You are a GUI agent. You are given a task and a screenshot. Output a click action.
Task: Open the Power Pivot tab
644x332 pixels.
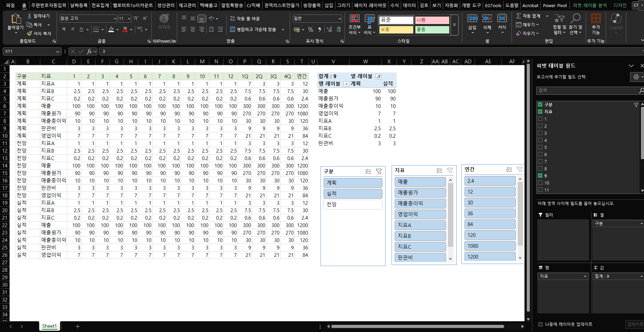coord(555,5)
